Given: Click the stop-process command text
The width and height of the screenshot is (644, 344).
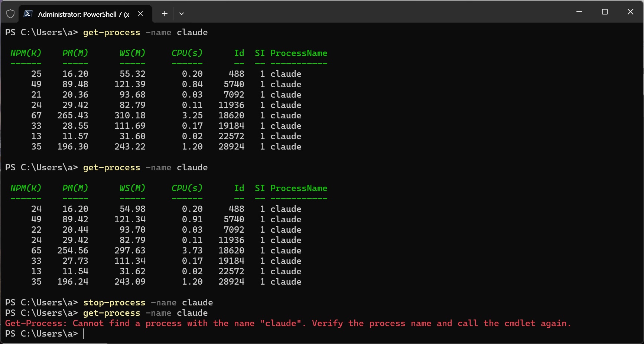Looking at the screenshot, I should pos(114,302).
